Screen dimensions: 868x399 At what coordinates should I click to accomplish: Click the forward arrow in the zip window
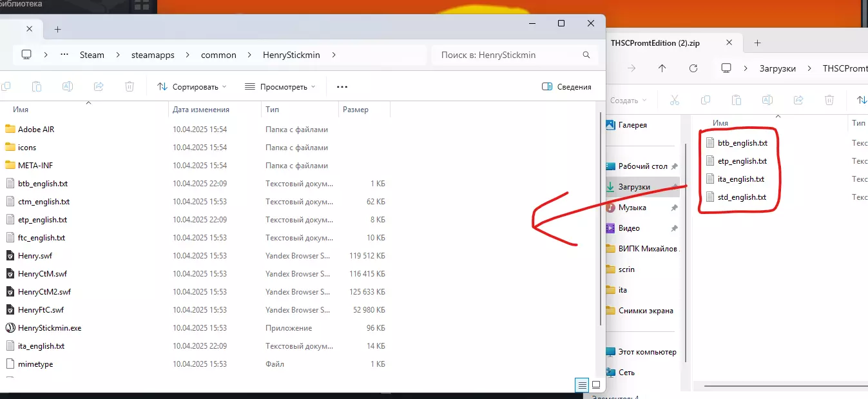pos(632,68)
